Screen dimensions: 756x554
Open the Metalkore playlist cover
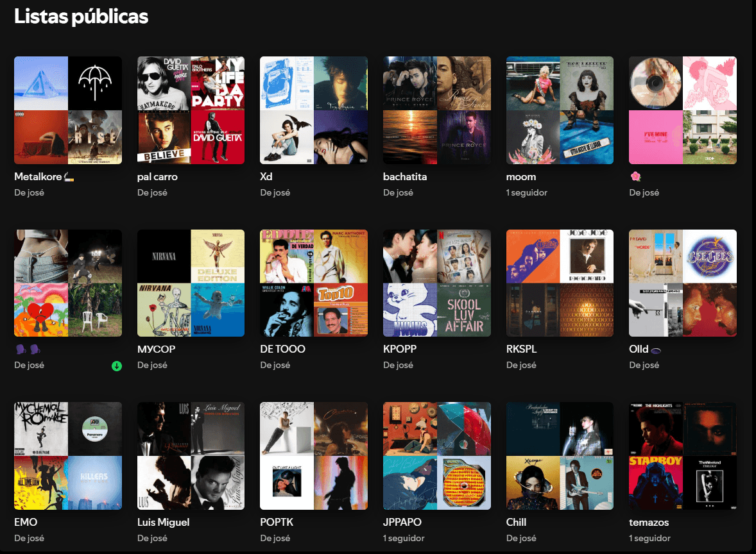(68, 110)
